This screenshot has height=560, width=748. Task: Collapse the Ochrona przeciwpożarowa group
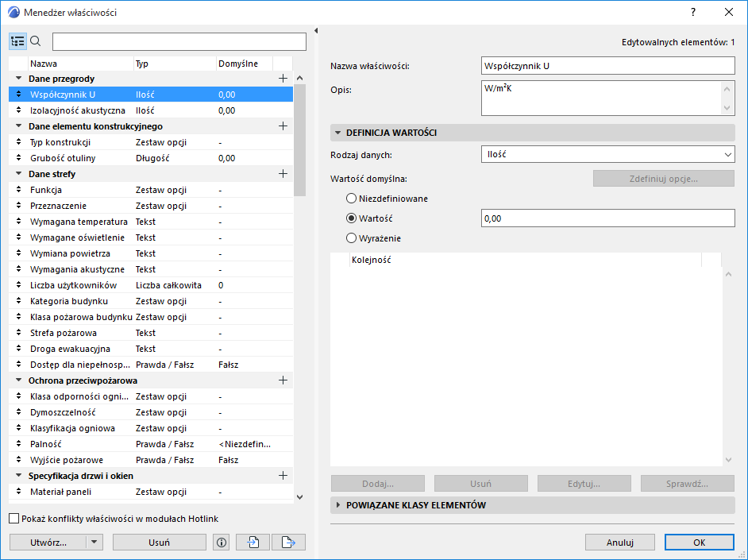[18, 380]
